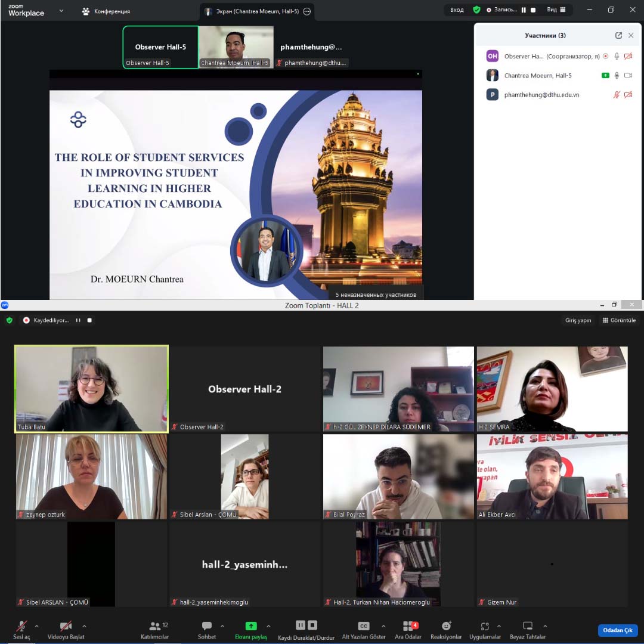The width and height of the screenshot is (644, 644).
Task: Open the Görüntüle view menu
Action: (619, 320)
